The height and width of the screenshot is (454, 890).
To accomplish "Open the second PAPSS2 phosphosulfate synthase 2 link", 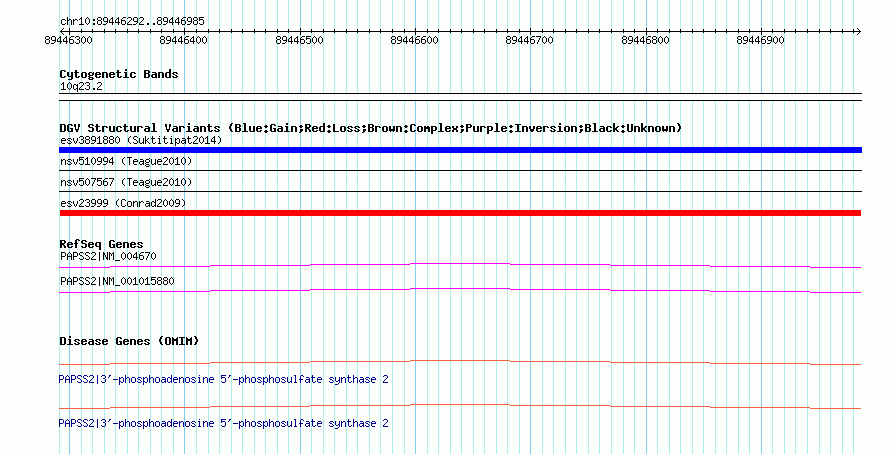I will (224, 423).
